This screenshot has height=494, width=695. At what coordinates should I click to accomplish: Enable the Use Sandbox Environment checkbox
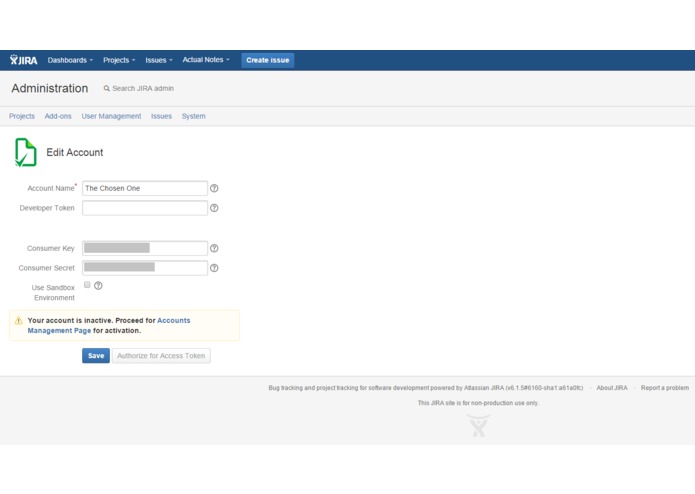(87, 285)
